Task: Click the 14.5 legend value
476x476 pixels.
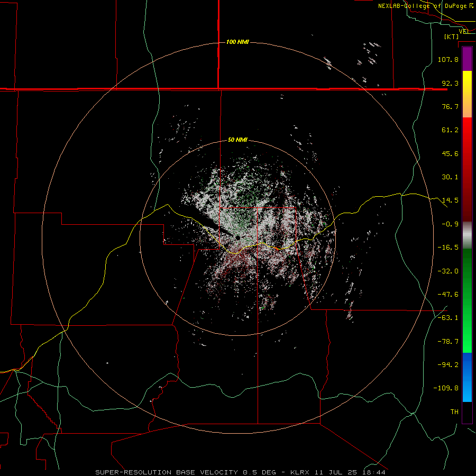Action: (450, 200)
